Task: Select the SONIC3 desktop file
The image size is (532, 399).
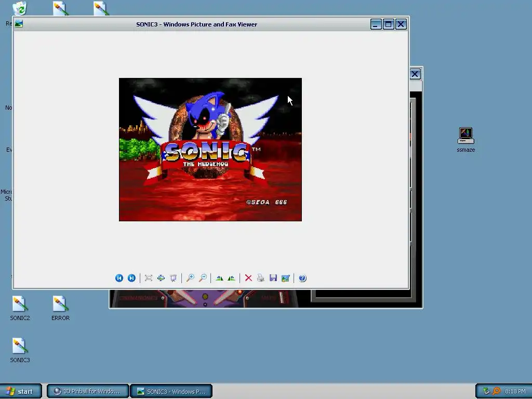Action: coord(20,350)
